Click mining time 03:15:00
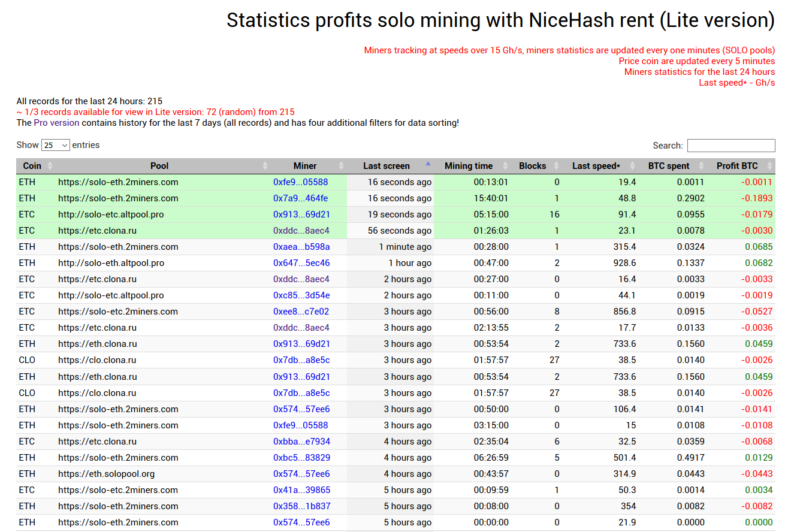The height and width of the screenshot is (532, 791). tap(491, 425)
